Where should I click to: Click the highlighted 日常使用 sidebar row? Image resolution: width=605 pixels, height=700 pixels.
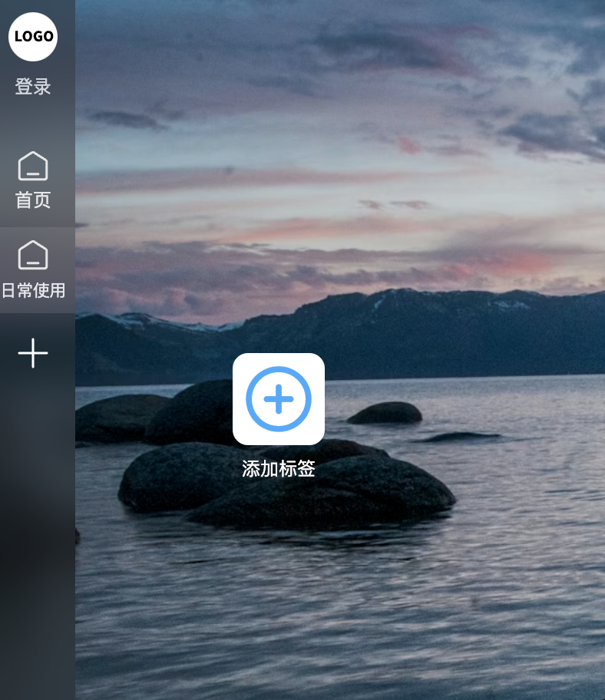click(x=38, y=270)
